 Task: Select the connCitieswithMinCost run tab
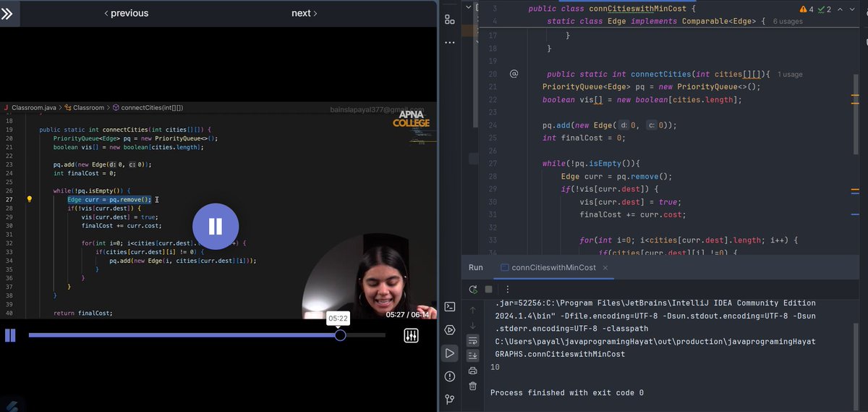tap(553, 267)
